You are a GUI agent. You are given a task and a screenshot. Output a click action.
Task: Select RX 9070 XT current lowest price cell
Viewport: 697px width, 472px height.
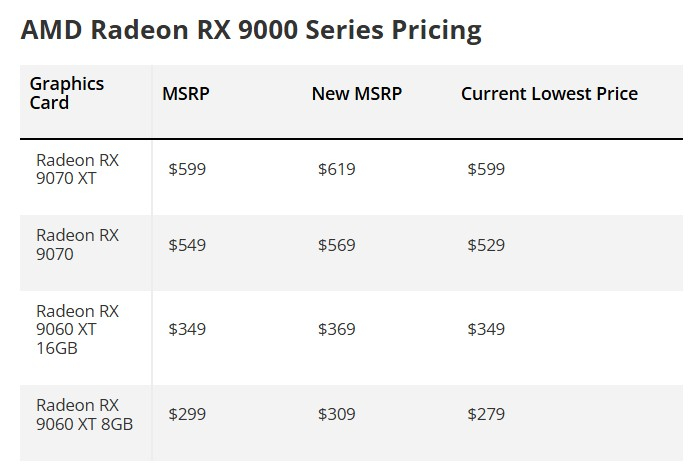486,169
